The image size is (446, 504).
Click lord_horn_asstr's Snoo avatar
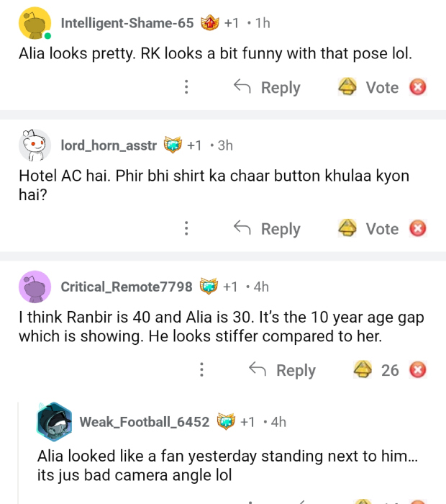click(34, 146)
